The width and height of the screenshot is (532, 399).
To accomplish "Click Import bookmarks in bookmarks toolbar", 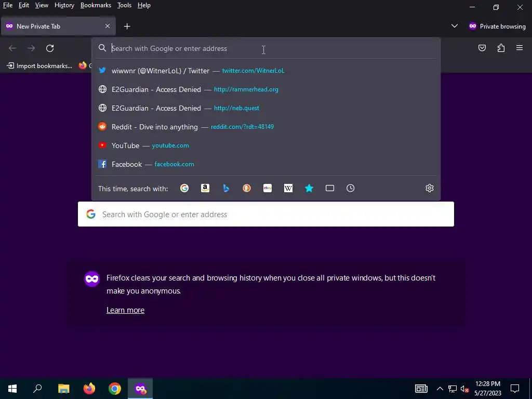I will (39, 66).
